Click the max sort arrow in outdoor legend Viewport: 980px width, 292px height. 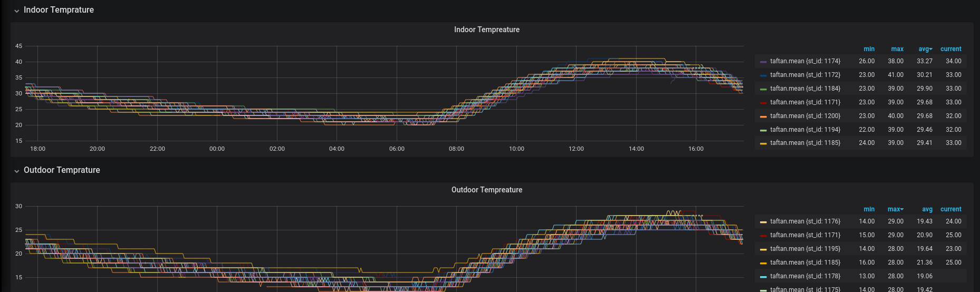(902, 209)
